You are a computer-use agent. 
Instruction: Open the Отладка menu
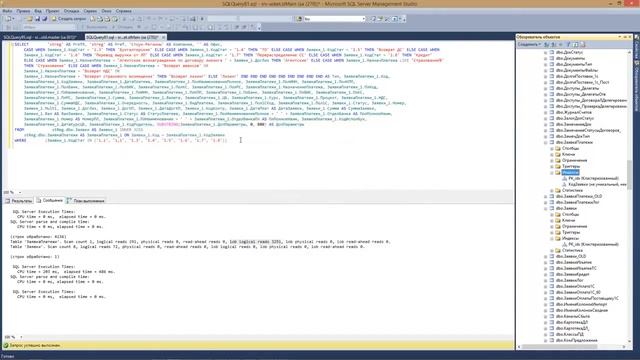click(x=71, y=11)
